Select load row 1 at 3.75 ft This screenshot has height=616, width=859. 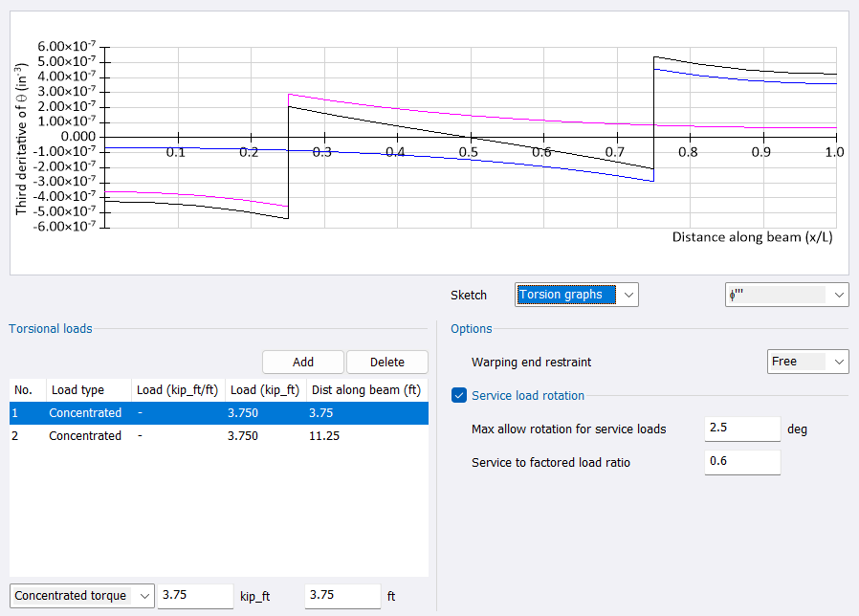(218, 413)
